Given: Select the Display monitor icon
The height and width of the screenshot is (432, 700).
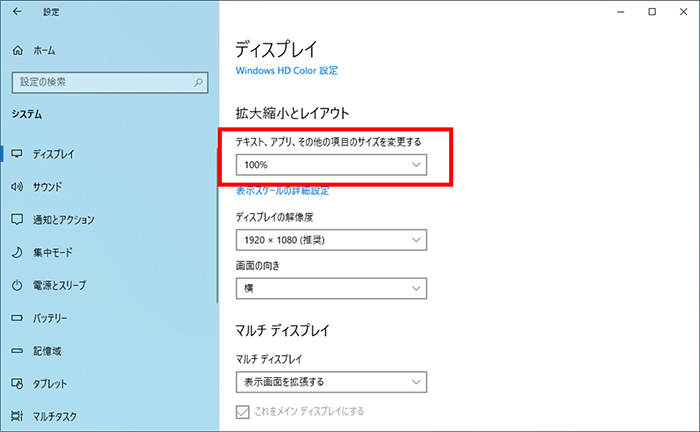Looking at the screenshot, I should pyautogui.click(x=17, y=154).
